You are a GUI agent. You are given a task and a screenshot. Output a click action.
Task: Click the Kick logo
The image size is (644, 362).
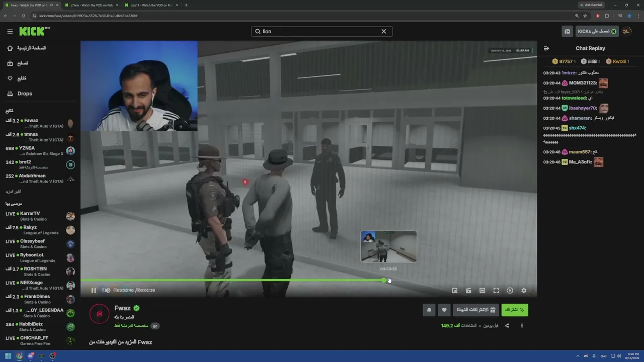coord(34,31)
